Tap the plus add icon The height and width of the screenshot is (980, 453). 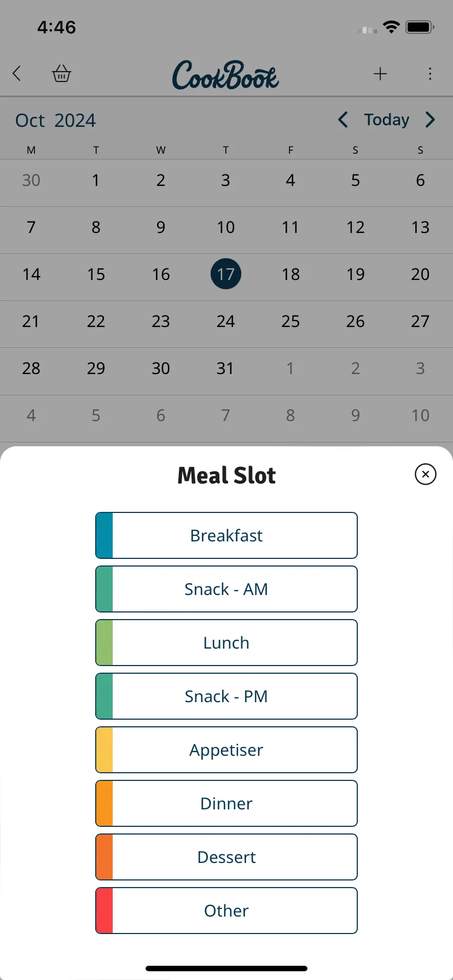click(x=380, y=74)
